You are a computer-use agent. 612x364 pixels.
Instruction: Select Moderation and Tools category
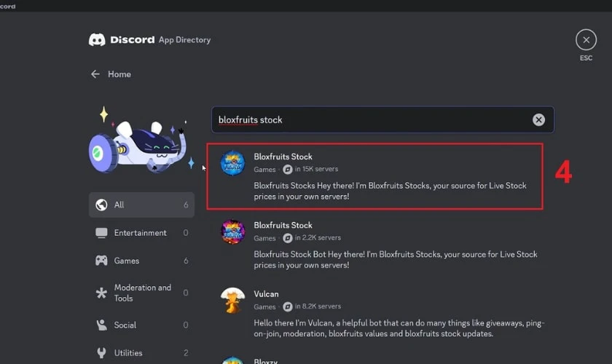pyautogui.click(x=141, y=293)
